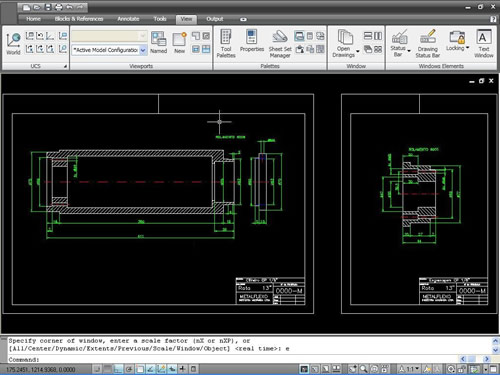Image resolution: width=500 pixels, height=375 pixels.
Task: Click the command line scrollbar down arrow
Action: [x=495, y=350]
